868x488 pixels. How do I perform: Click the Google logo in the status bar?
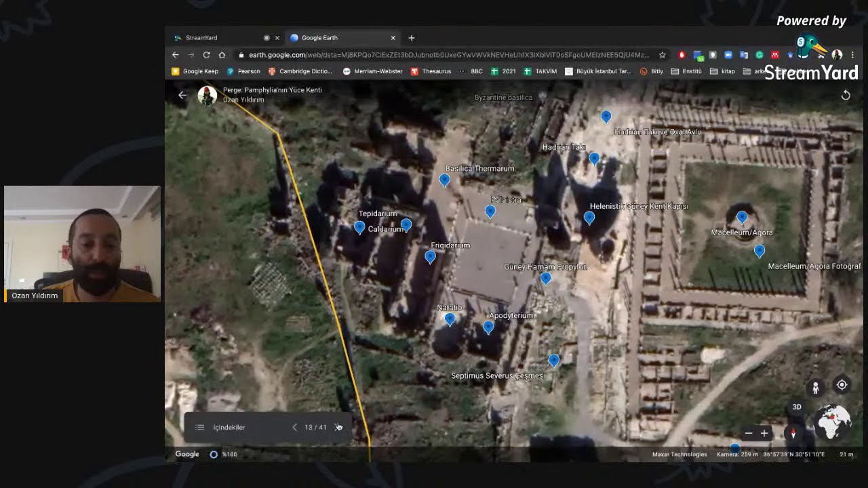click(187, 454)
